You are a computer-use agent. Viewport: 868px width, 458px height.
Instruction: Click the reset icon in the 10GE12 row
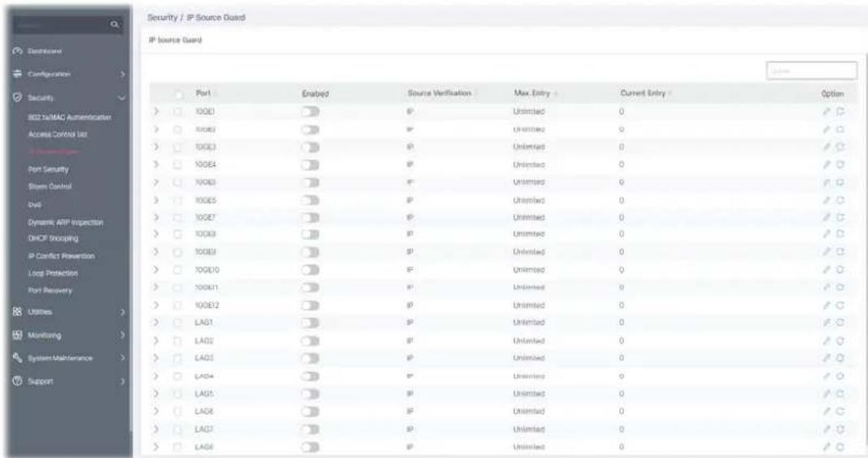840,305
